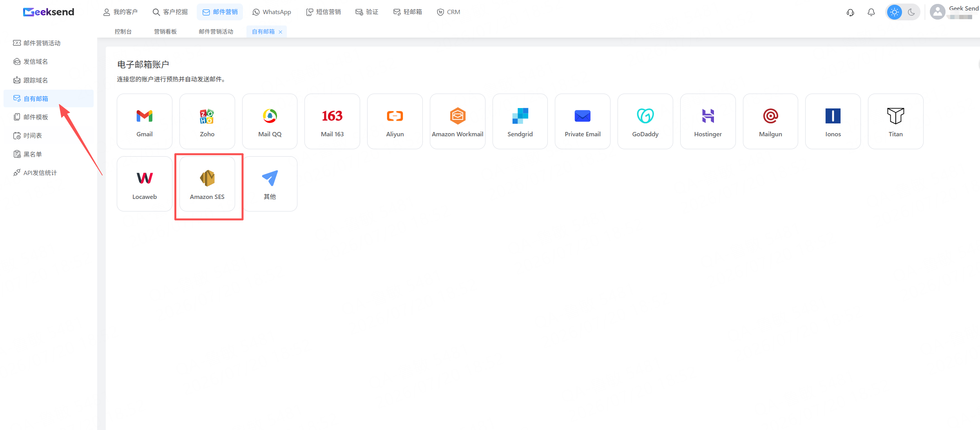Close the 自有邮箱 tab
980x430 pixels.
[281, 32]
